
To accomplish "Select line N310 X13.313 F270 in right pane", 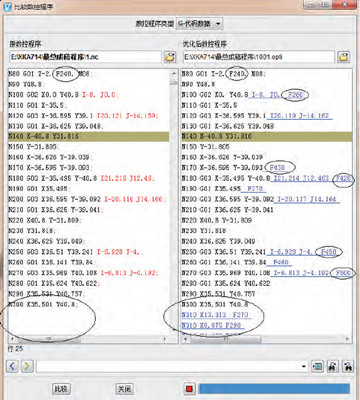I will pos(215,315).
